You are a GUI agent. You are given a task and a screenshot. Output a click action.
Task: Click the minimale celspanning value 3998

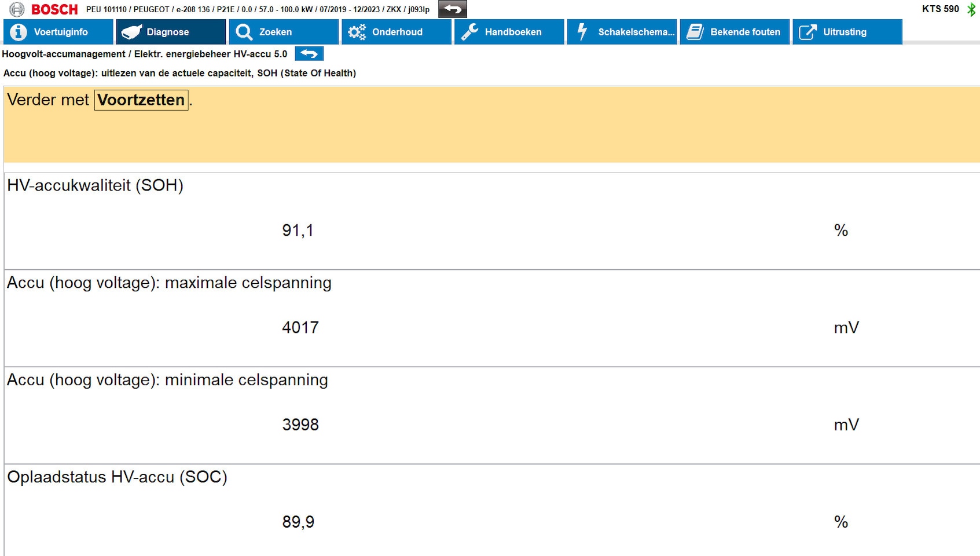tap(300, 425)
